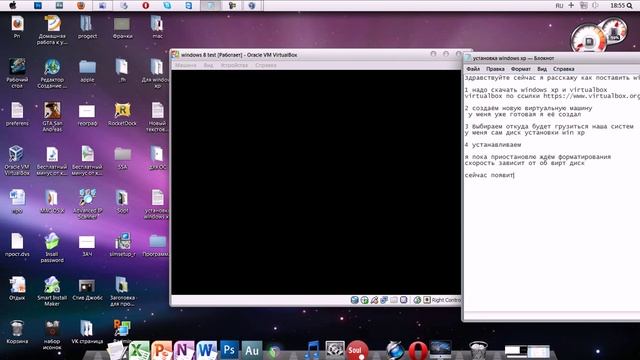Image resolution: width=640 pixels, height=360 pixels.
Task: Click the clock showing 18:55
Action: [x=618, y=6]
